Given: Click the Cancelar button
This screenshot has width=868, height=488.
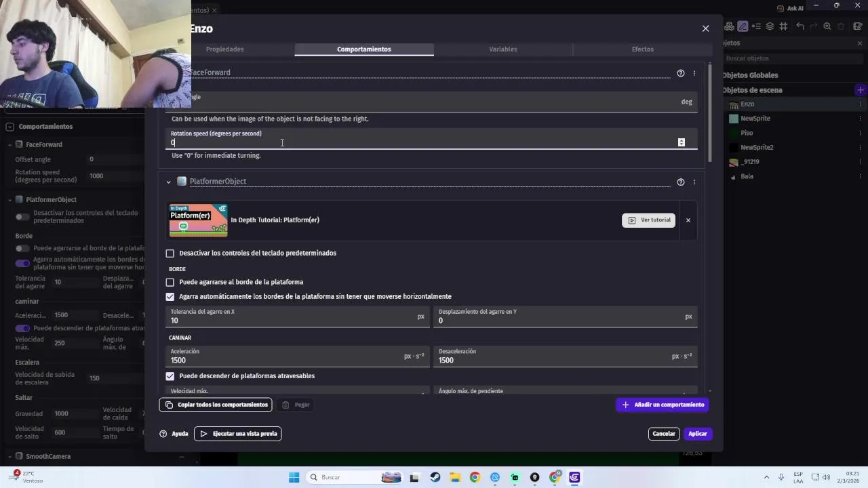Looking at the screenshot, I should 664,434.
